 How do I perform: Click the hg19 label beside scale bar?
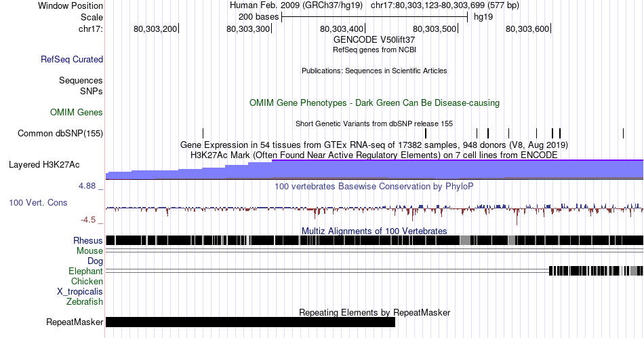[x=483, y=17]
